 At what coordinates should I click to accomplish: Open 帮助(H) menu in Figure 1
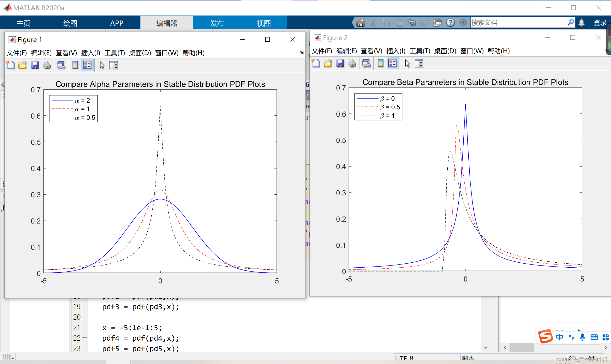(193, 53)
